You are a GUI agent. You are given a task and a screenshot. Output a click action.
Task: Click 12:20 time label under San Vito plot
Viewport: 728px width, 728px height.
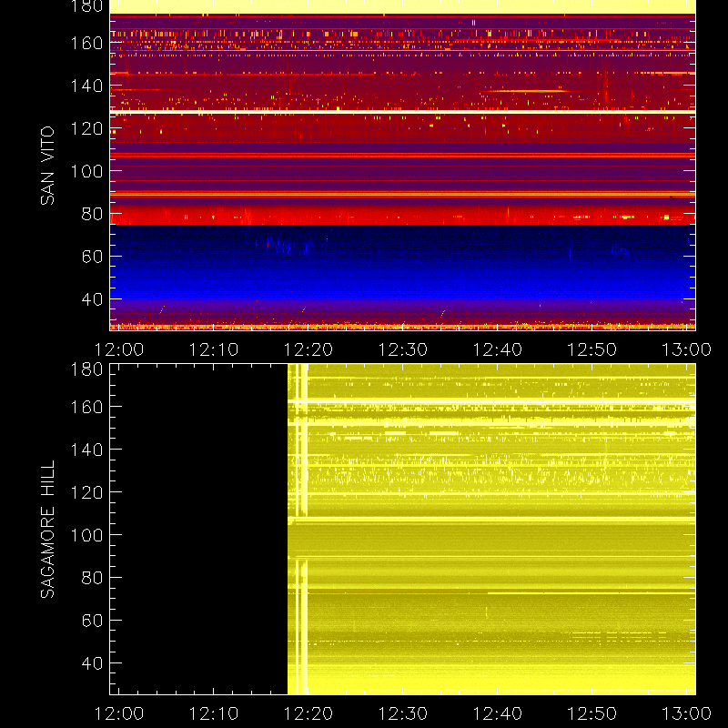point(308,349)
